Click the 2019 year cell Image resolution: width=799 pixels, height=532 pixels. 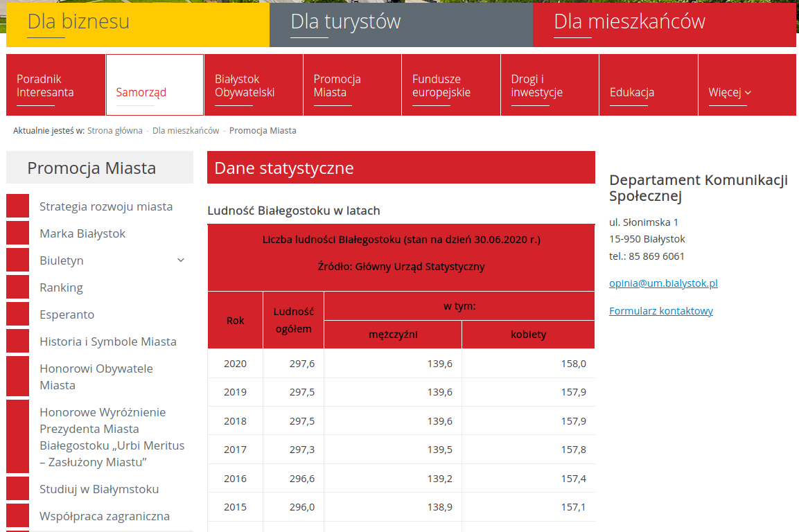click(235, 392)
